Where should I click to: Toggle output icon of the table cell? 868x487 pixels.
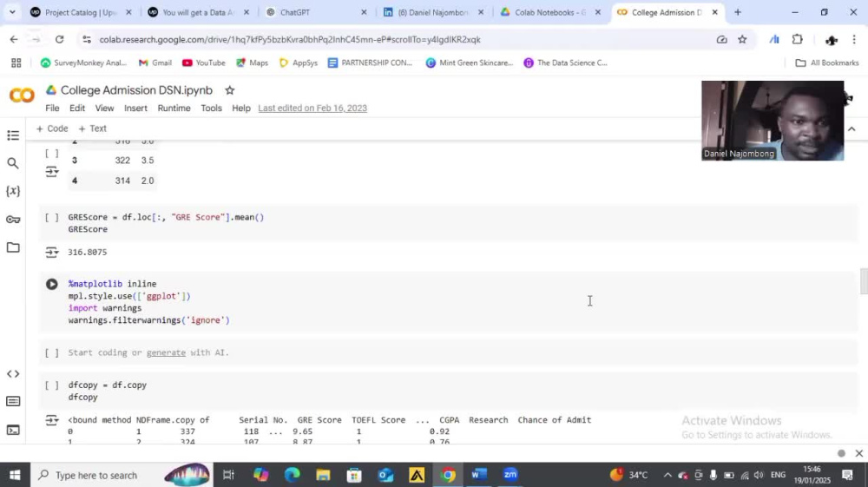pos(51,172)
